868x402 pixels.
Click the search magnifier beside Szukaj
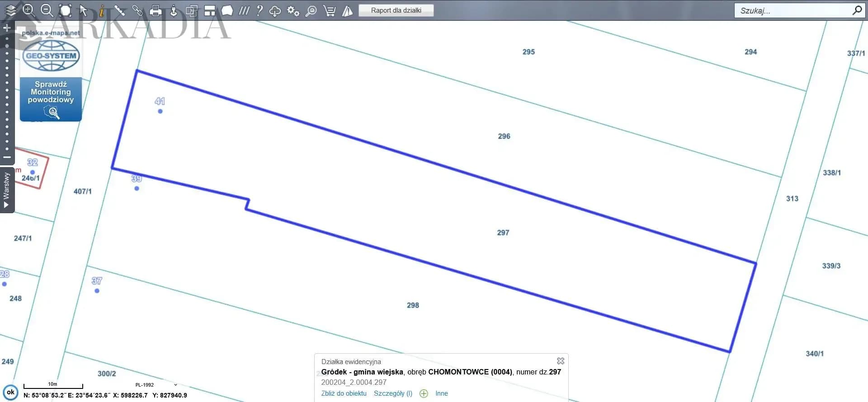coord(857,10)
